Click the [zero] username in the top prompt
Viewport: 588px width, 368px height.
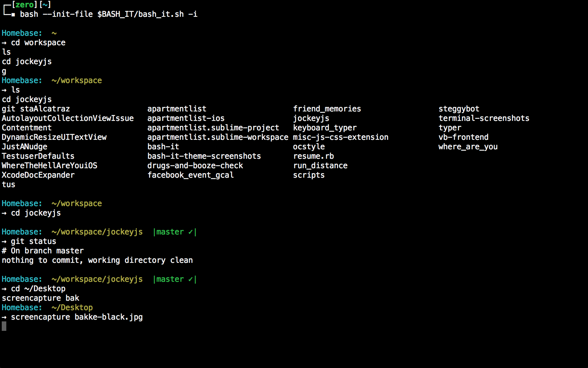tap(24, 5)
